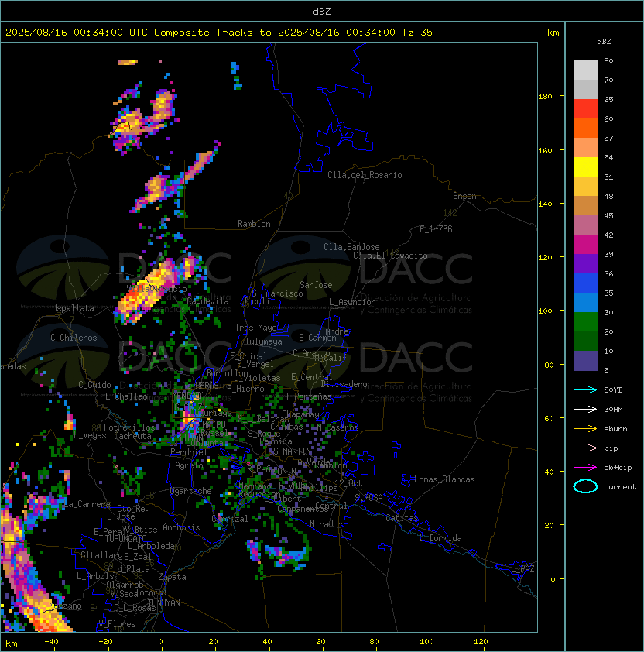This screenshot has width=644, height=652.
Task: Click the 'S_Francisco' map label
Action: 277,294
